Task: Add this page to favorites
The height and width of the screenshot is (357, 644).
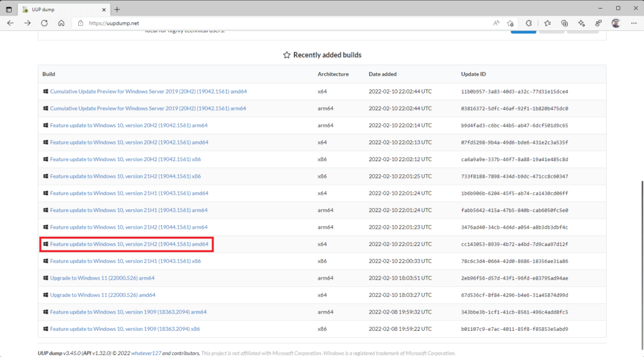Action: 510,22
